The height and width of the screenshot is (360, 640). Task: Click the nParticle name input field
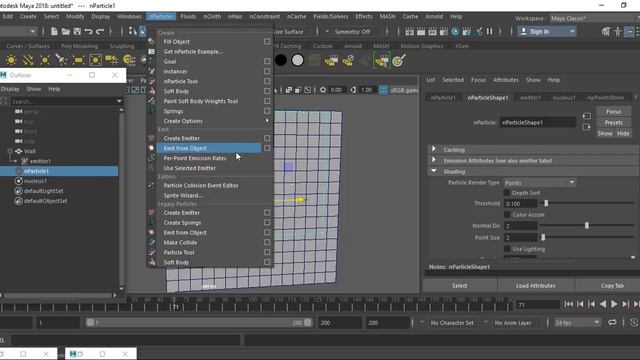point(538,122)
